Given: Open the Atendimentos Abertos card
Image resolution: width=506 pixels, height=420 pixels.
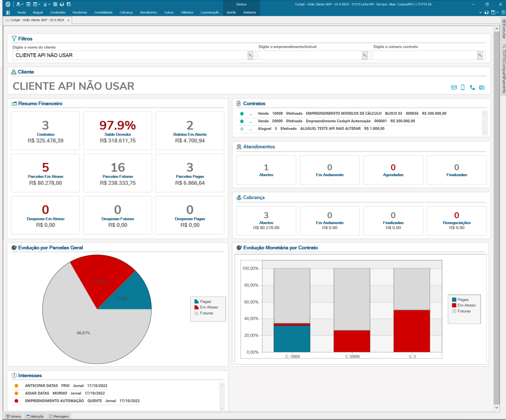Looking at the screenshot, I should pyautogui.click(x=266, y=170).
